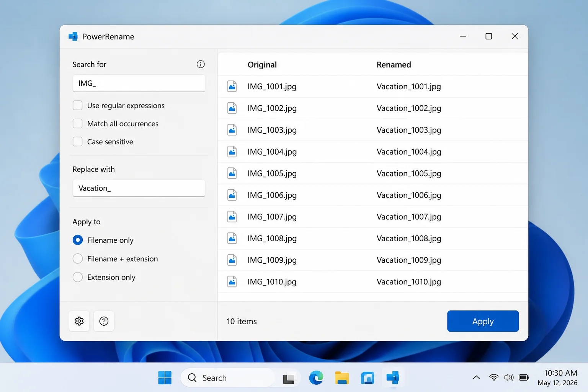
Task: Click the Replace with label
Action: pyautogui.click(x=93, y=169)
